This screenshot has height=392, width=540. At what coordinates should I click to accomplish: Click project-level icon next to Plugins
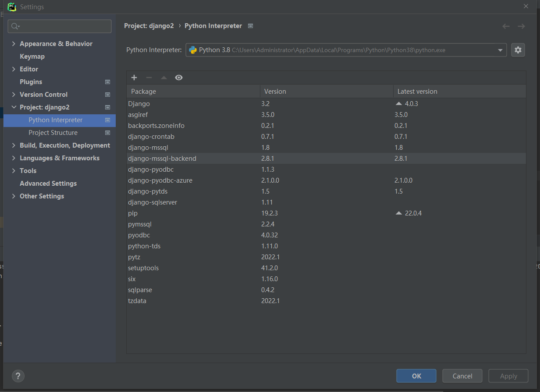pos(108,82)
